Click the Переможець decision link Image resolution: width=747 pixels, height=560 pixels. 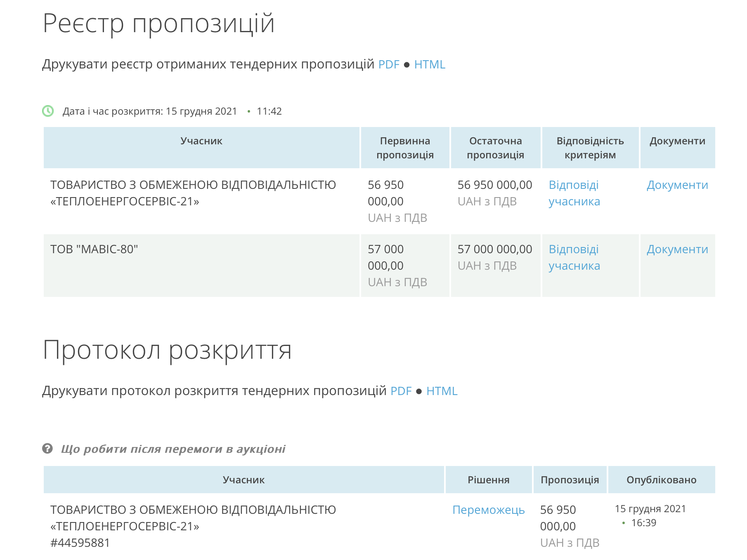(488, 510)
